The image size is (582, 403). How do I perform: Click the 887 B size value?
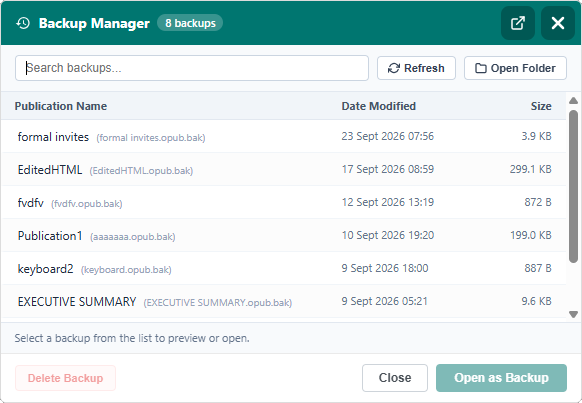[x=538, y=268]
